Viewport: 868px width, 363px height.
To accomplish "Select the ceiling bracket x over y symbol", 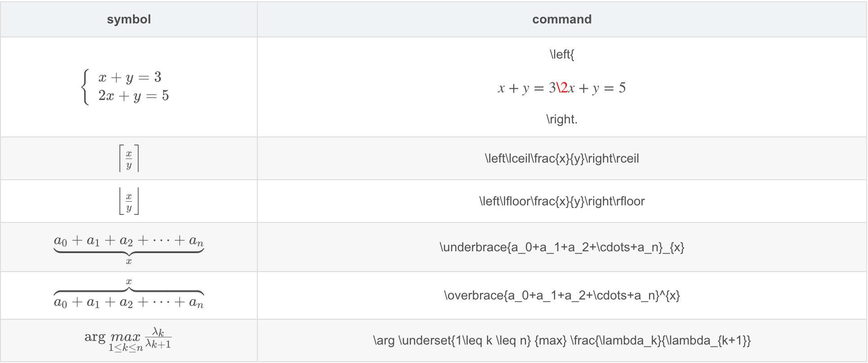I will pos(129,159).
